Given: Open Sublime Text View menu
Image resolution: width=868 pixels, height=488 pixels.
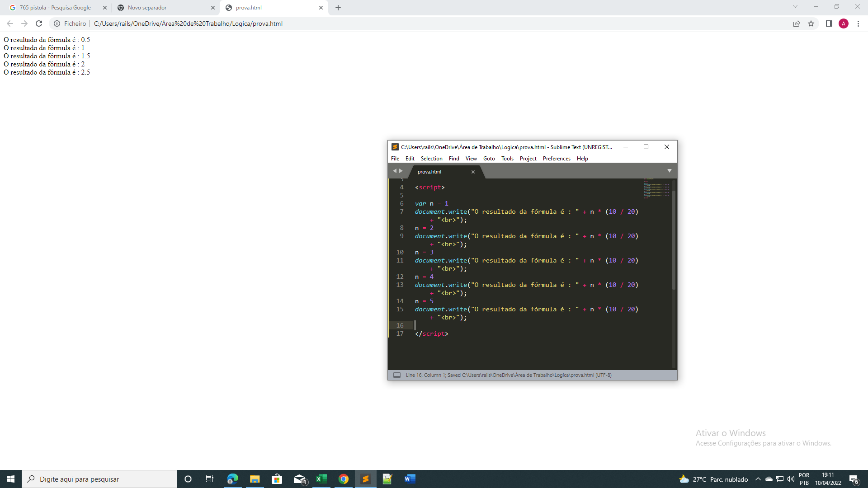Looking at the screenshot, I should click(x=471, y=159).
